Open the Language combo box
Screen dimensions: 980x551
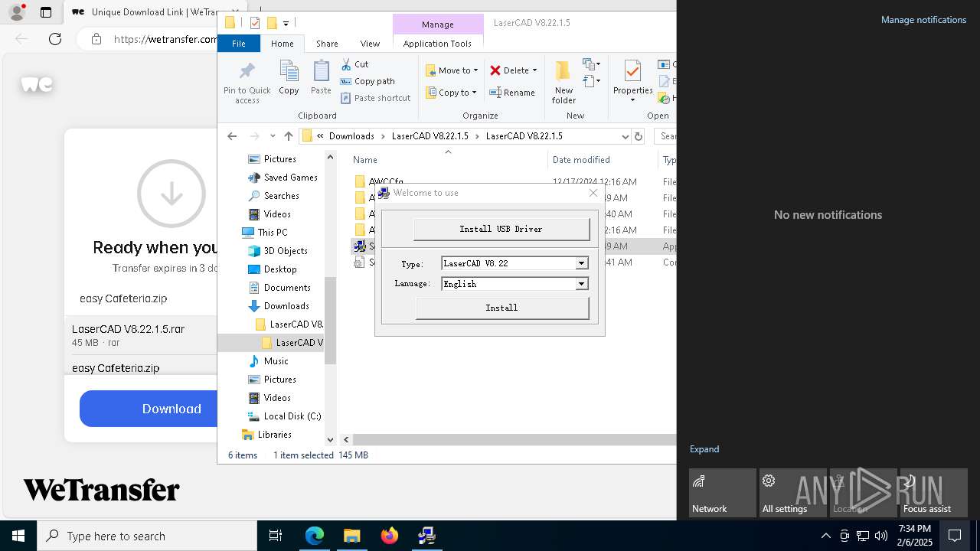point(581,284)
